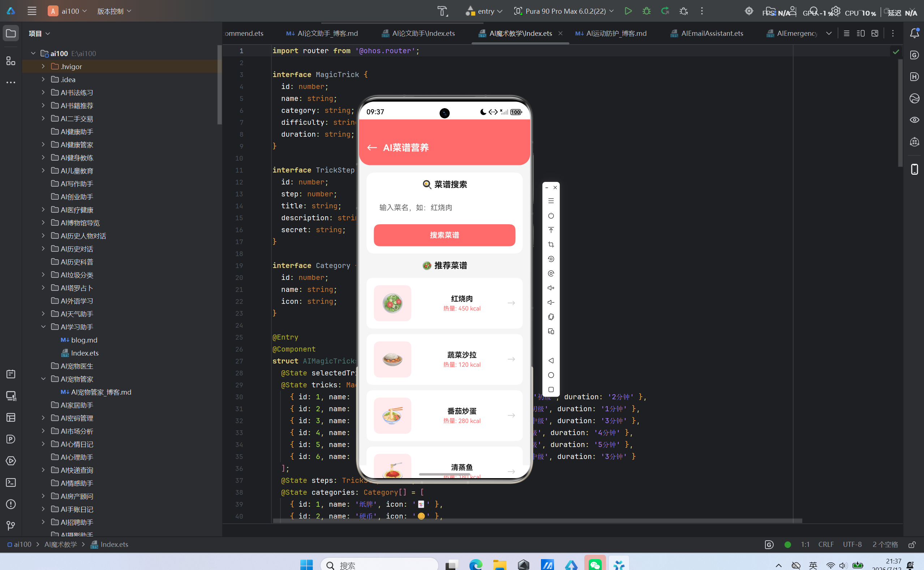The image size is (924, 570).
Task: Collapse the ai100 project root
Action: coord(33,53)
